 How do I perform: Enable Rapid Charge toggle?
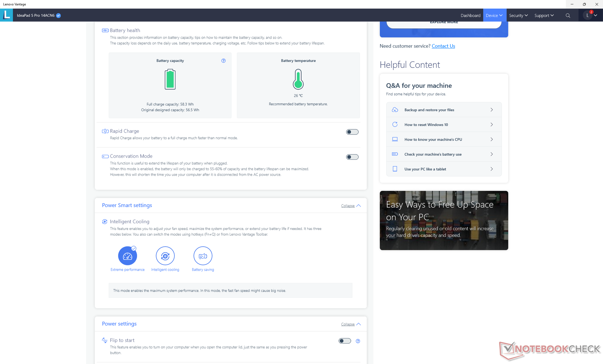352,132
